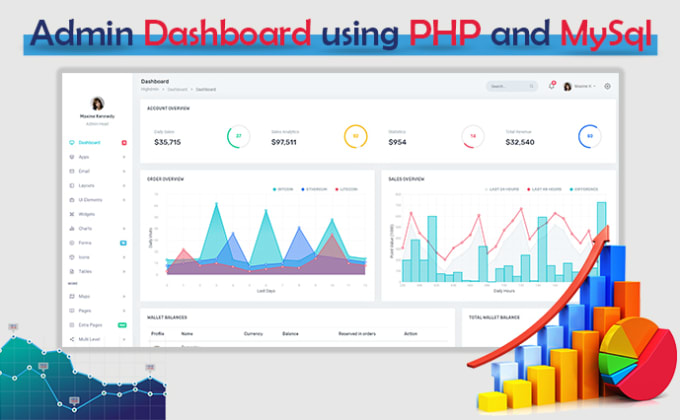Viewport: 680px width, 420px height.
Task: Click the Extra Pages icon in sidebar
Action: tap(72, 325)
